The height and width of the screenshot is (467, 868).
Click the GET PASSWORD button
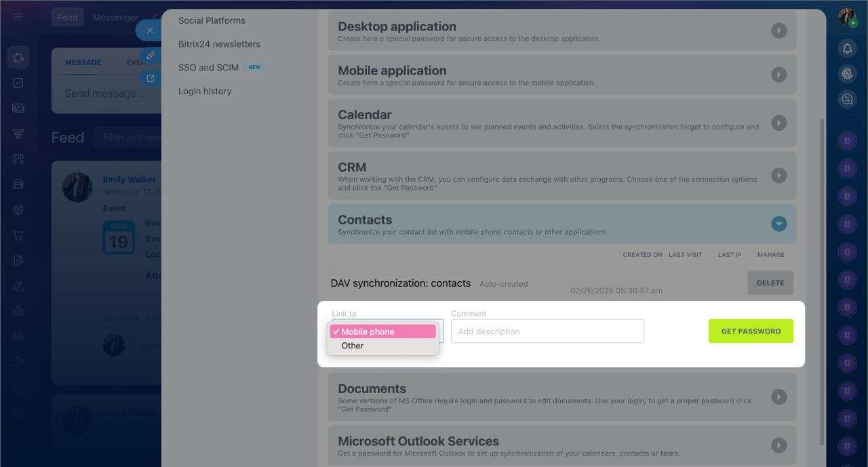(751, 331)
